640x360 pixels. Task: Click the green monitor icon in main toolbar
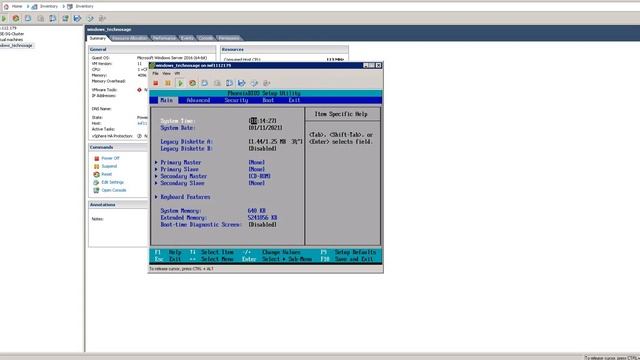click(65, 18)
